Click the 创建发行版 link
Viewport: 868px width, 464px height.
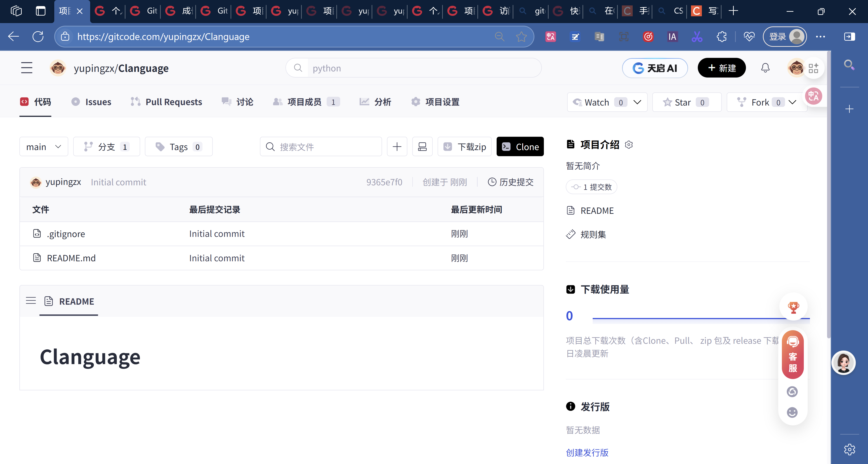coord(587,452)
